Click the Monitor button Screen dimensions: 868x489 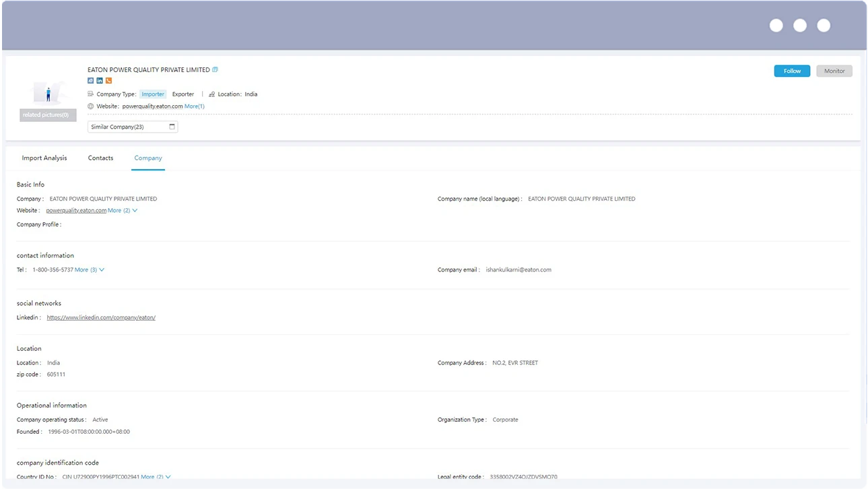[834, 71]
